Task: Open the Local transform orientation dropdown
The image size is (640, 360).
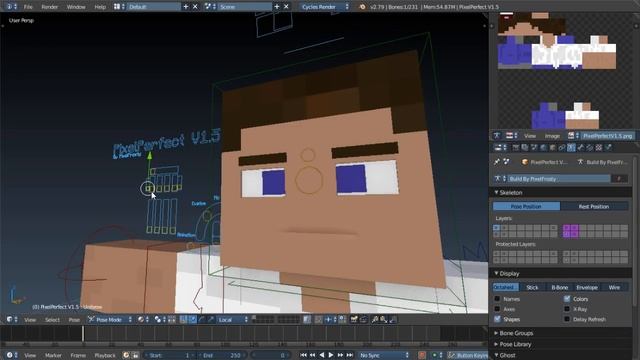Action: coord(233,320)
